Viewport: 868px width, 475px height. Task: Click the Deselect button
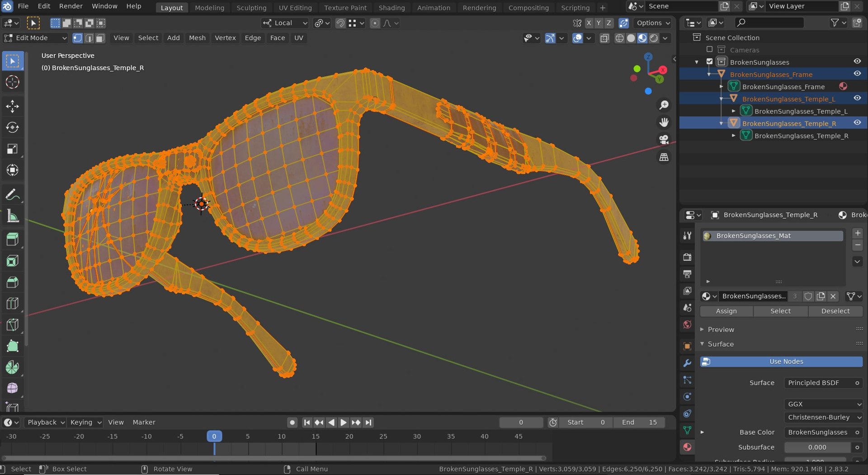835,311
